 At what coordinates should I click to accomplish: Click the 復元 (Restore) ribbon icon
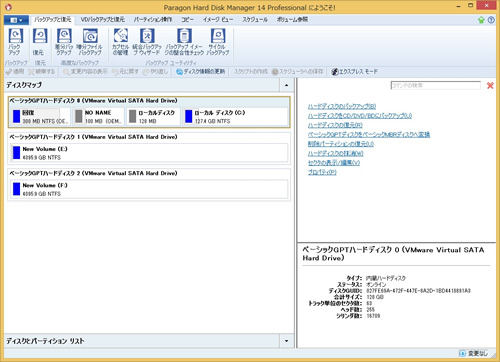coord(39,42)
